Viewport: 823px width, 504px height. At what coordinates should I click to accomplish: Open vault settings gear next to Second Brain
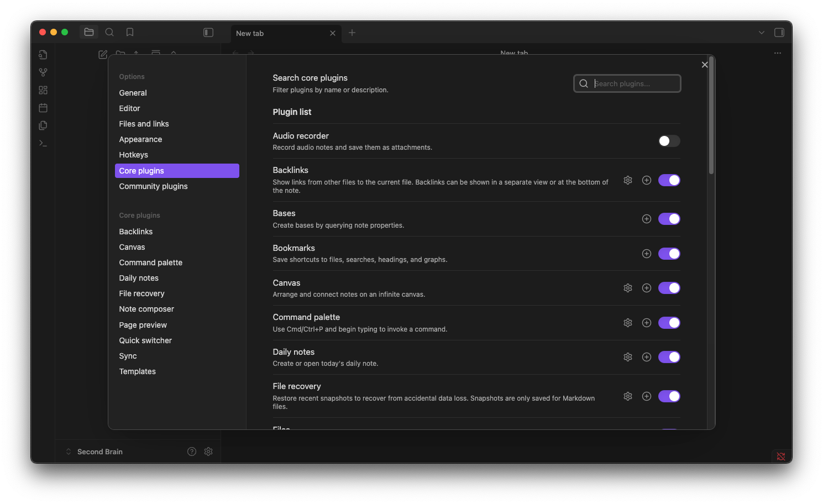point(208,452)
